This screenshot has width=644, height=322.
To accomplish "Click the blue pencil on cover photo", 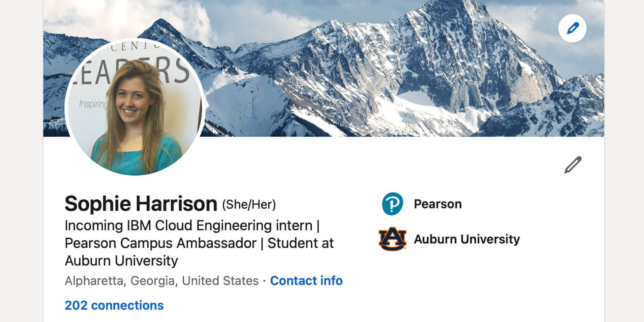I will coord(572,28).
